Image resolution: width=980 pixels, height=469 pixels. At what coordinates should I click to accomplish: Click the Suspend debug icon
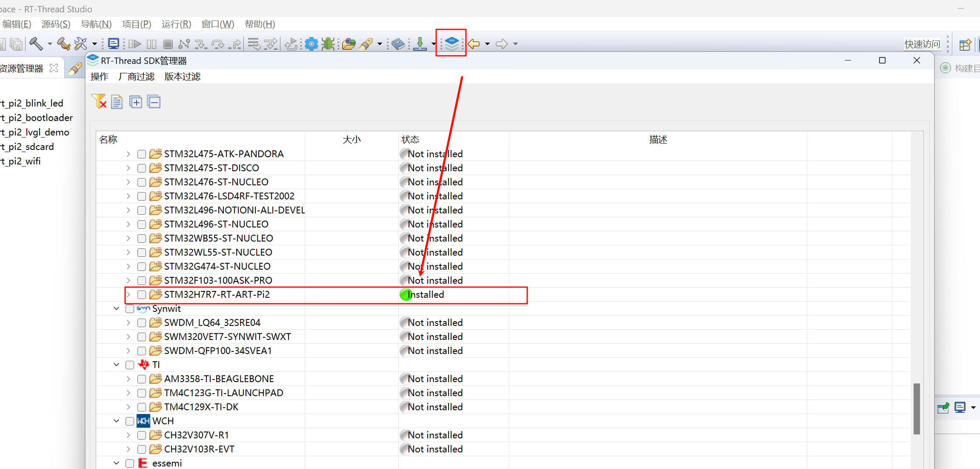point(151,44)
